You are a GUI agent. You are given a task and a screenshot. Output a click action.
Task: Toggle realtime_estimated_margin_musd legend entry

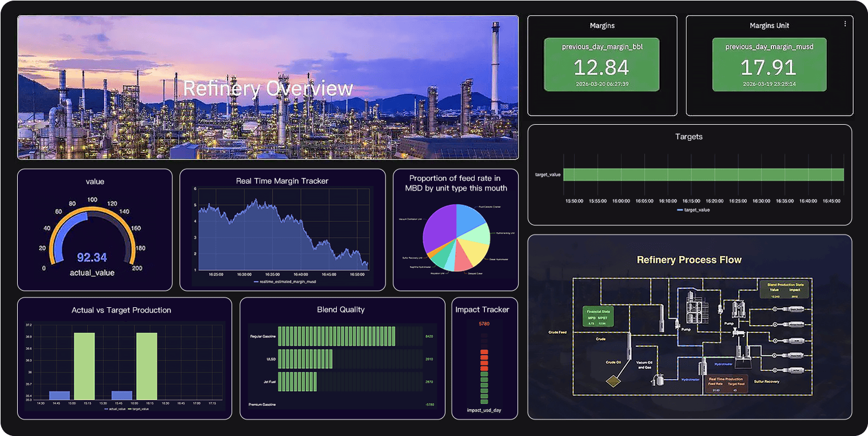point(284,282)
